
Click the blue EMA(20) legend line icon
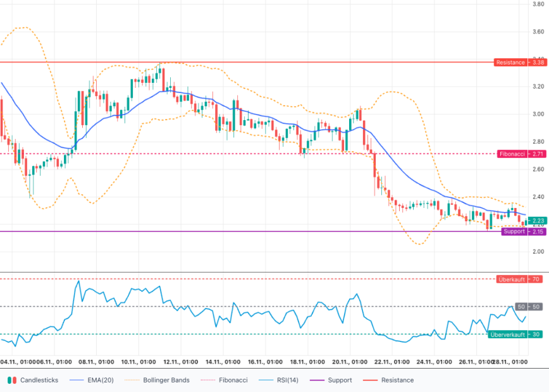[77, 380]
